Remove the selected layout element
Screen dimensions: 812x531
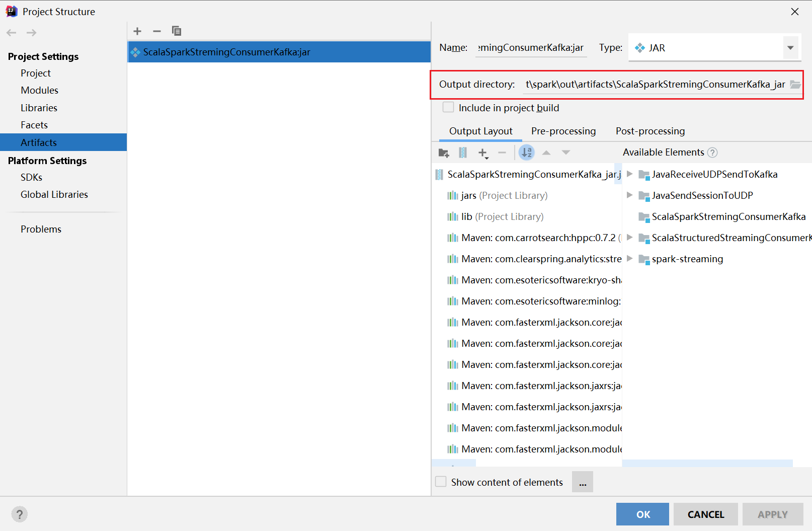[x=502, y=153]
